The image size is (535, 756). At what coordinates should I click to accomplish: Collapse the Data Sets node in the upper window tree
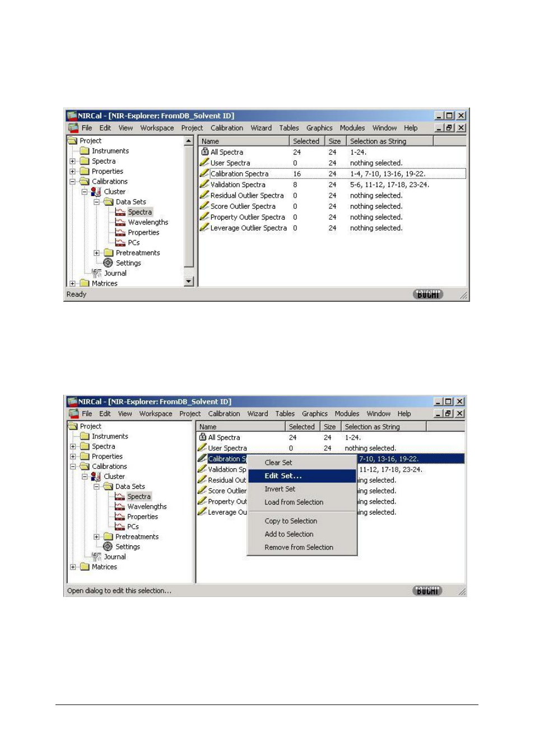tap(96, 202)
